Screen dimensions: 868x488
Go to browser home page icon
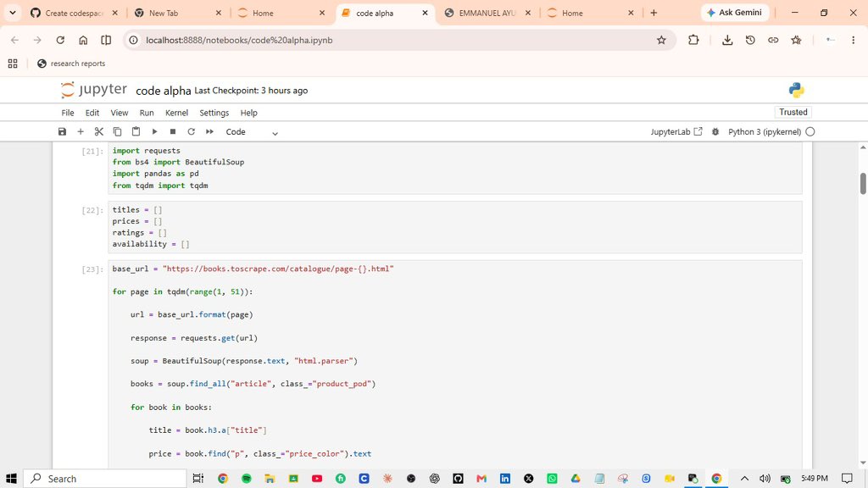[83, 40]
